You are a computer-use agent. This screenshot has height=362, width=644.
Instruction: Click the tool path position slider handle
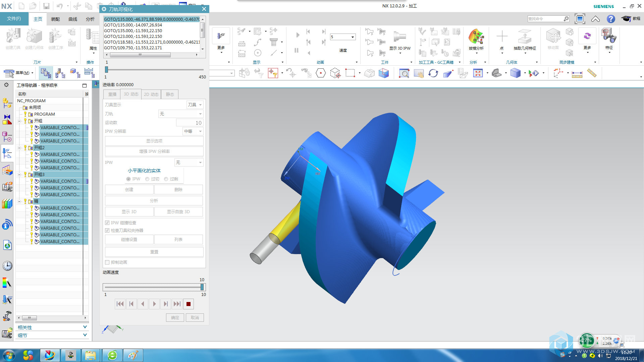tap(106, 69)
